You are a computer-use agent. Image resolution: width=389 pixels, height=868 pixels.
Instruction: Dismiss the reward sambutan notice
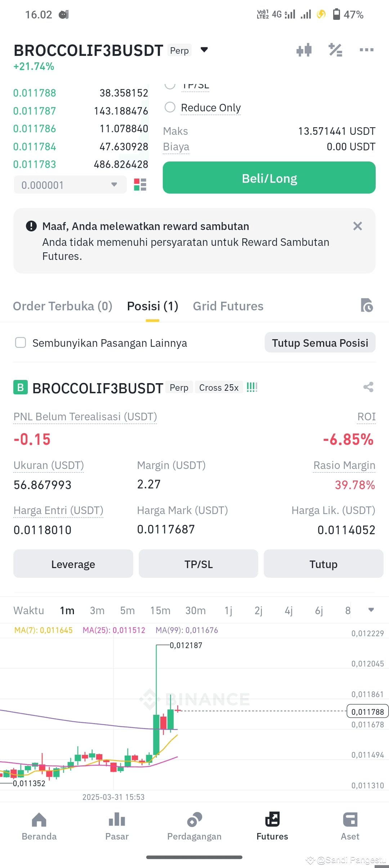(x=357, y=226)
